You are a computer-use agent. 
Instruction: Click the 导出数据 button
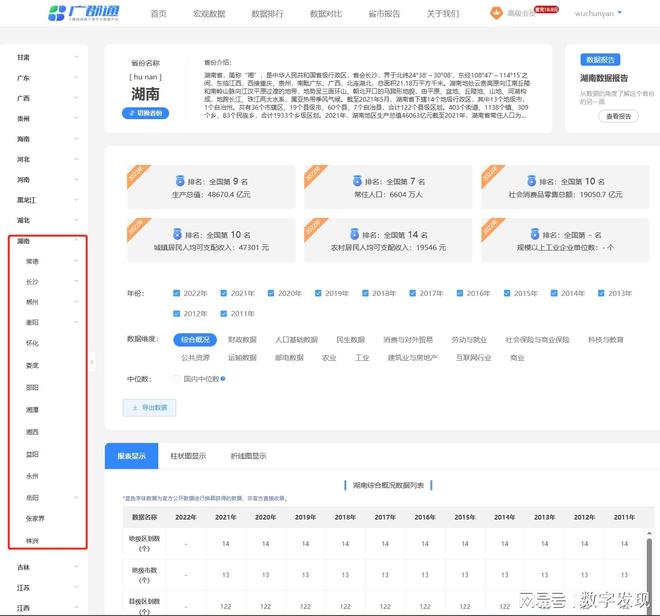pyautogui.click(x=149, y=408)
